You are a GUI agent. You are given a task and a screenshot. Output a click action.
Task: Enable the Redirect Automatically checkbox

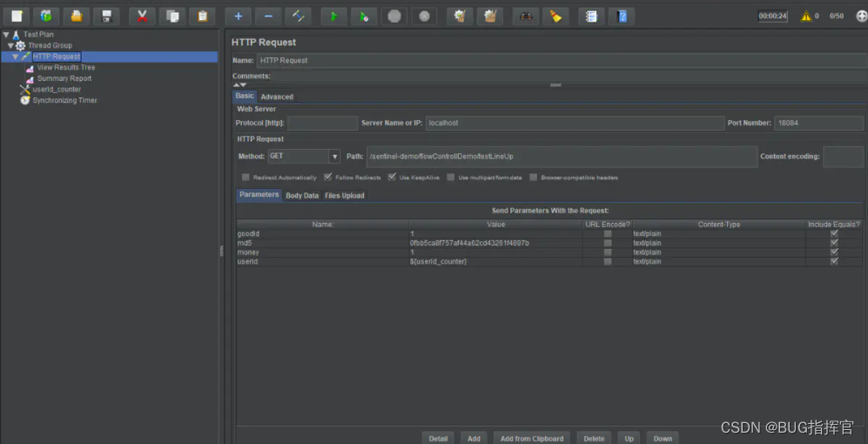click(x=246, y=178)
